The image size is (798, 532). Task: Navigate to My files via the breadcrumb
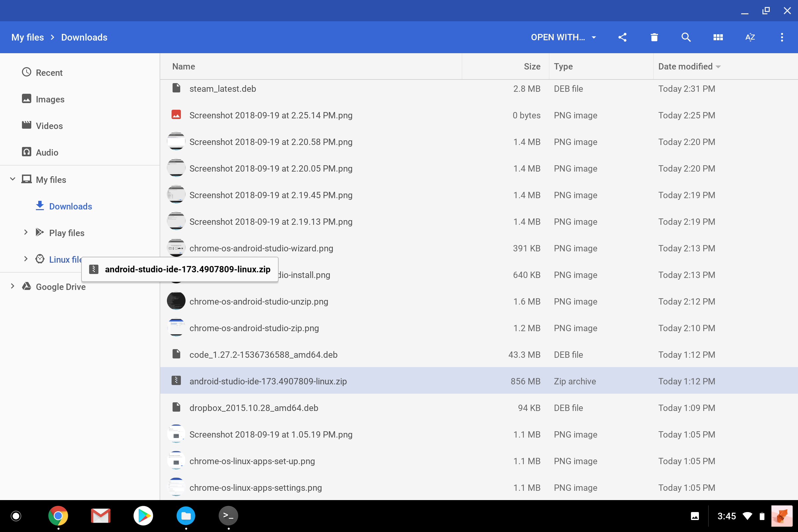(28, 37)
